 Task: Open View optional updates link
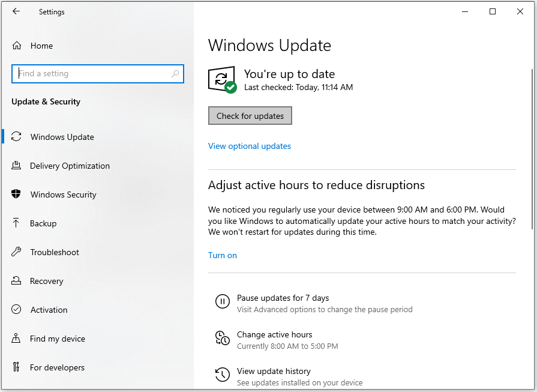[x=250, y=146]
